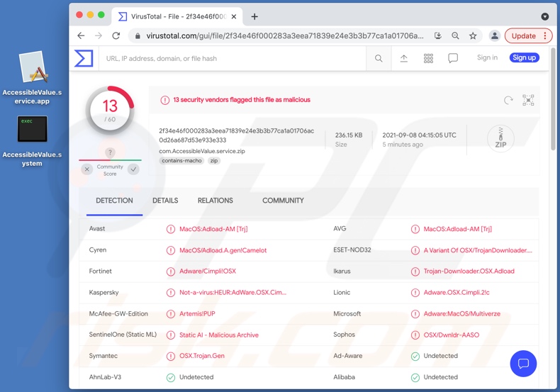This screenshot has width=560, height=392.
Task: Reload the page with the refresh icon
Action: (x=116, y=35)
